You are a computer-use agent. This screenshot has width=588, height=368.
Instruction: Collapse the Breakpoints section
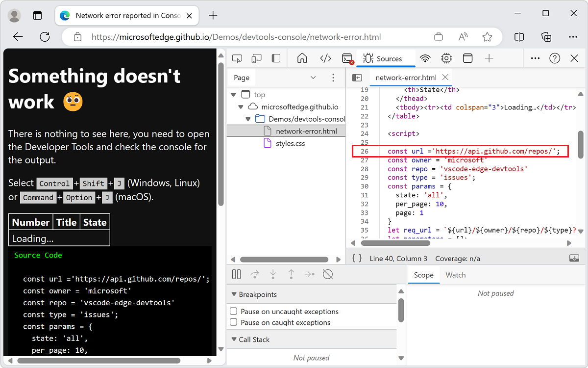pos(234,294)
